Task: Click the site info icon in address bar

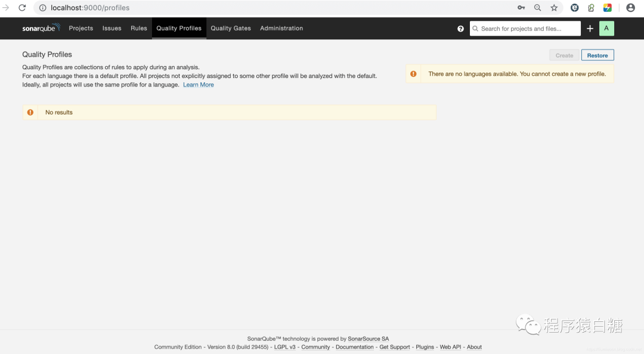Action: (x=43, y=8)
